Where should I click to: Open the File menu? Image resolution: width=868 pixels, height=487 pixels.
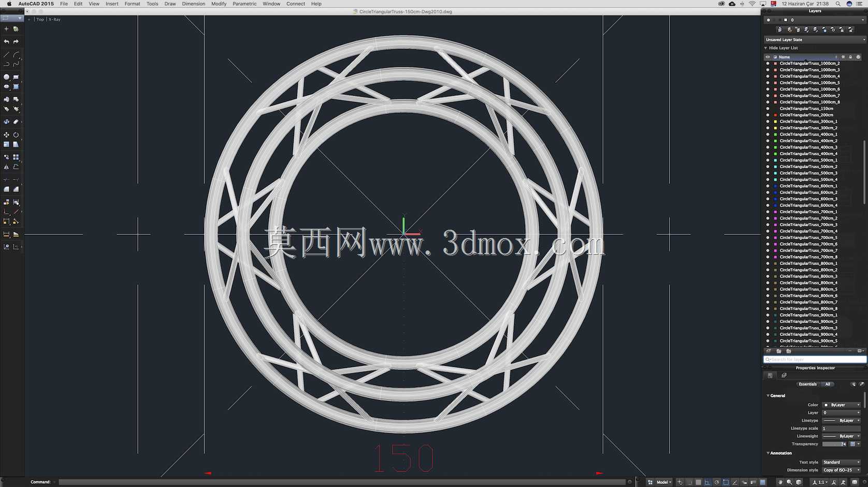point(64,4)
